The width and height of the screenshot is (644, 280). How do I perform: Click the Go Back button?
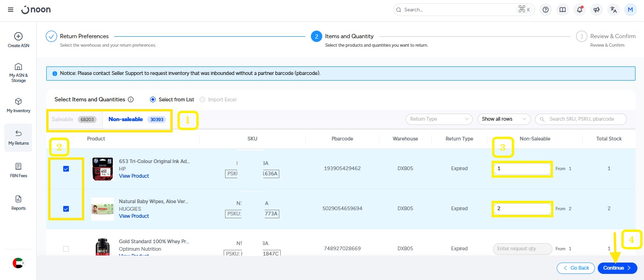[575, 268]
